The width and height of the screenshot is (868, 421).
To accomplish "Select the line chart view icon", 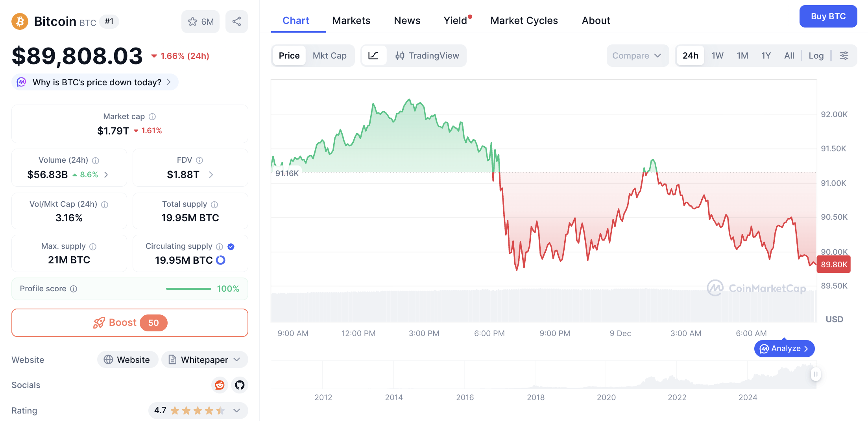I will 373,55.
